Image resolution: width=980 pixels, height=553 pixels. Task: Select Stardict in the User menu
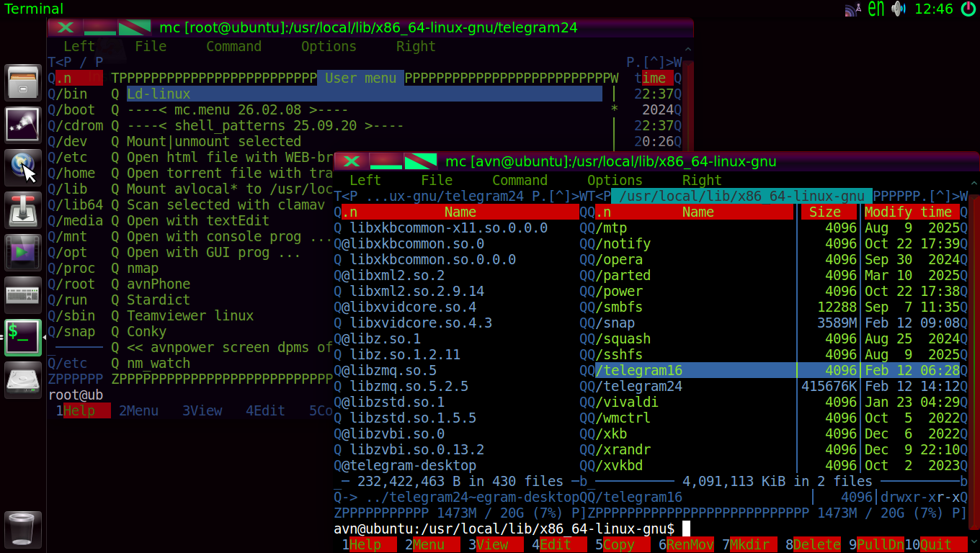(159, 300)
